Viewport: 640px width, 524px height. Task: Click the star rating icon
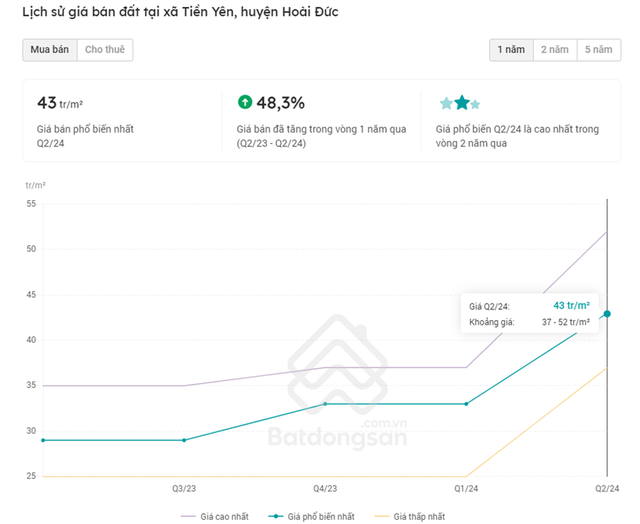click(460, 103)
